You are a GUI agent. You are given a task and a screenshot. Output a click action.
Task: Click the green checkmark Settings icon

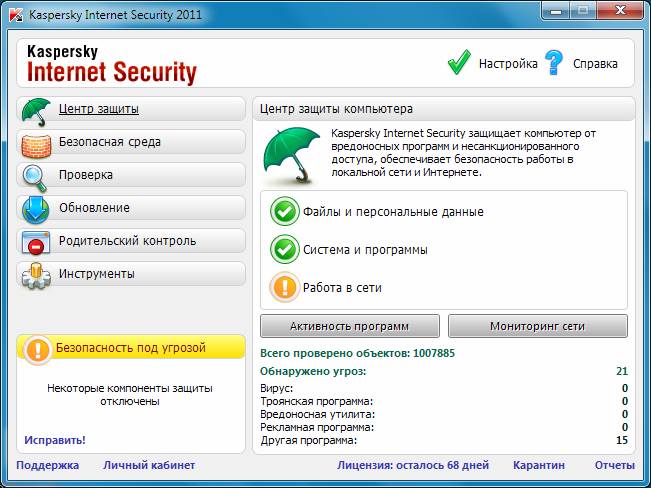click(x=459, y=63)
